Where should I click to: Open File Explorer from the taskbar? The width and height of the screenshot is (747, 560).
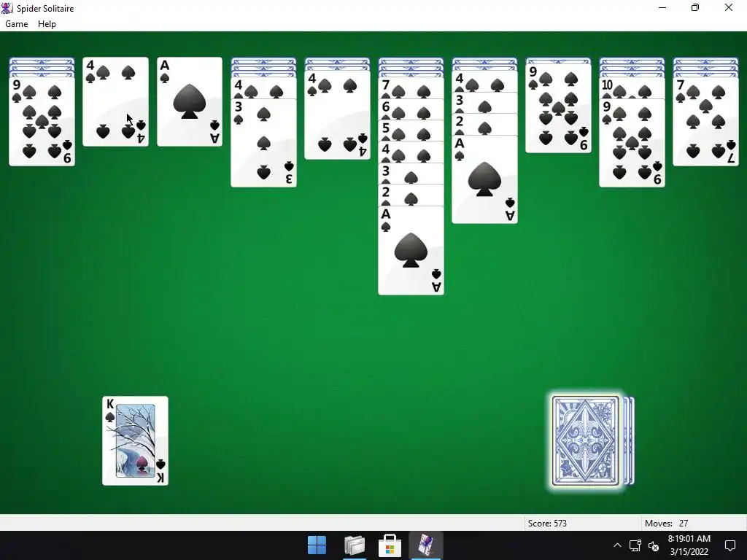coord(354,545)
